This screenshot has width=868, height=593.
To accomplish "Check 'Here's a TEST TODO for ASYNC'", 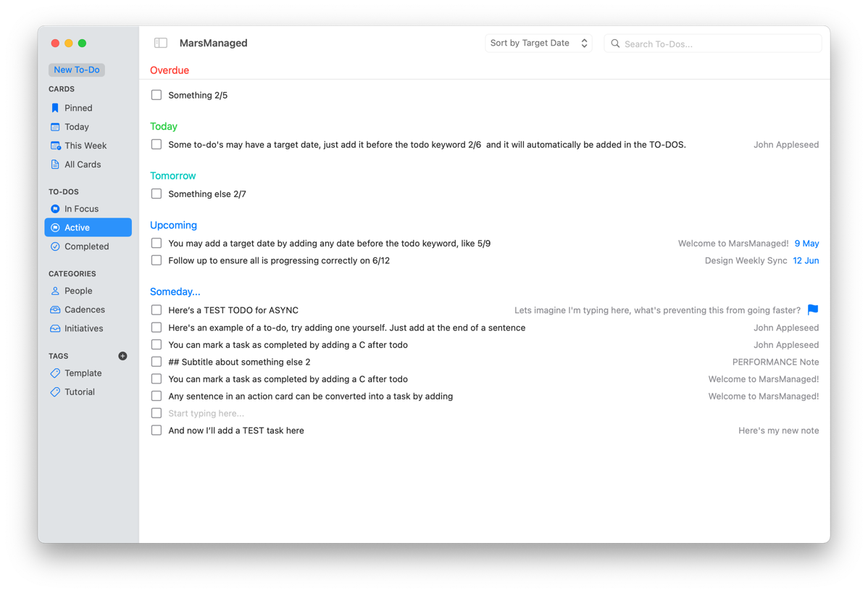I will 157,310.
